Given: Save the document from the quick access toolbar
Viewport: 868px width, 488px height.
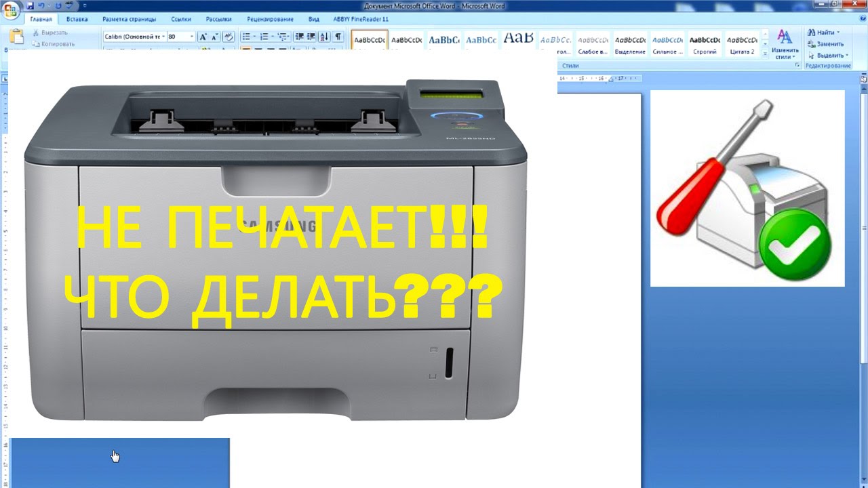Looking at the screenshot, I should pyautogui.click(x=31, y=5).
